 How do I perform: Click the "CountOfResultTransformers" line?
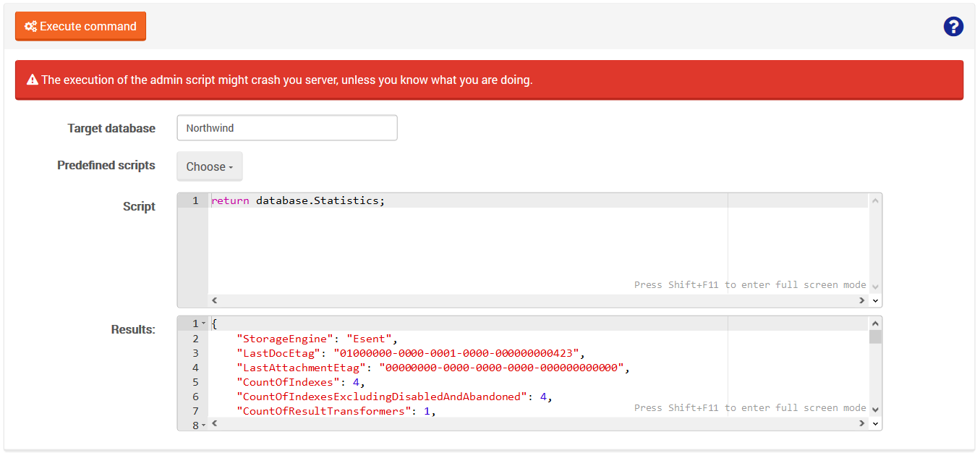point(337,411)
